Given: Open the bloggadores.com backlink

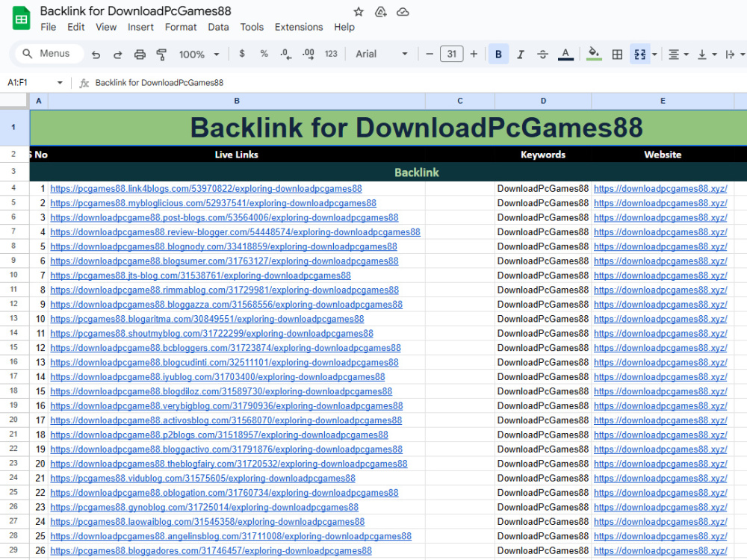Looking at the screenshot, I should 211,551.
